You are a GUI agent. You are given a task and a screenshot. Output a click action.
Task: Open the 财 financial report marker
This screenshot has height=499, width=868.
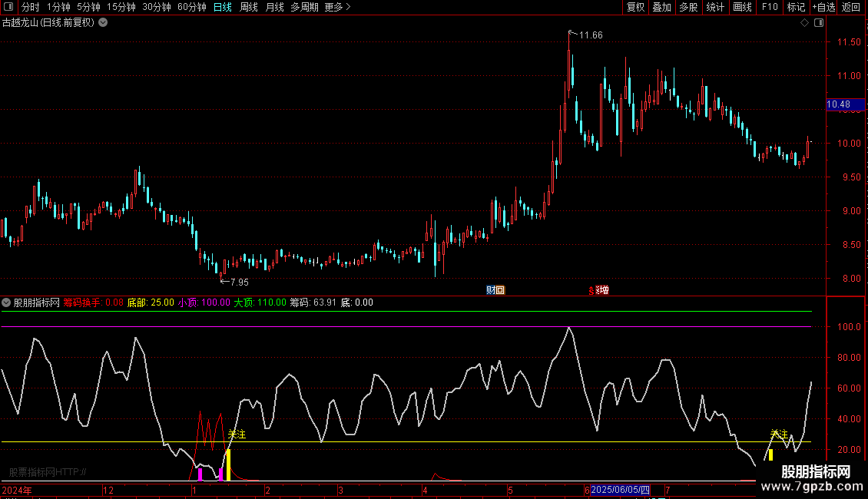pos(491,290)
